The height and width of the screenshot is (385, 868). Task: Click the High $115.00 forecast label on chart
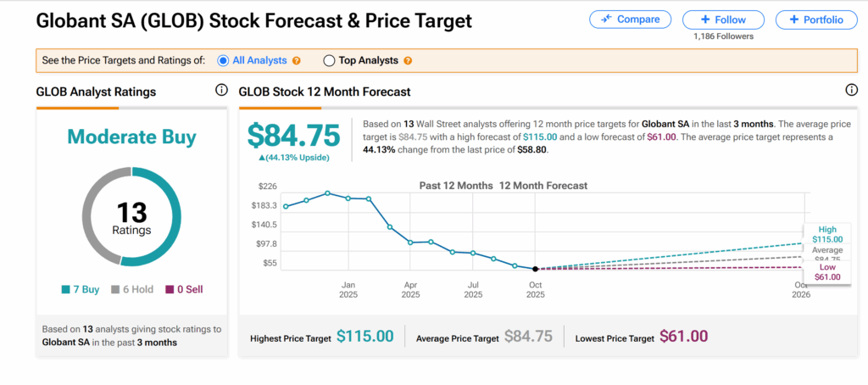tap(826, 235)
